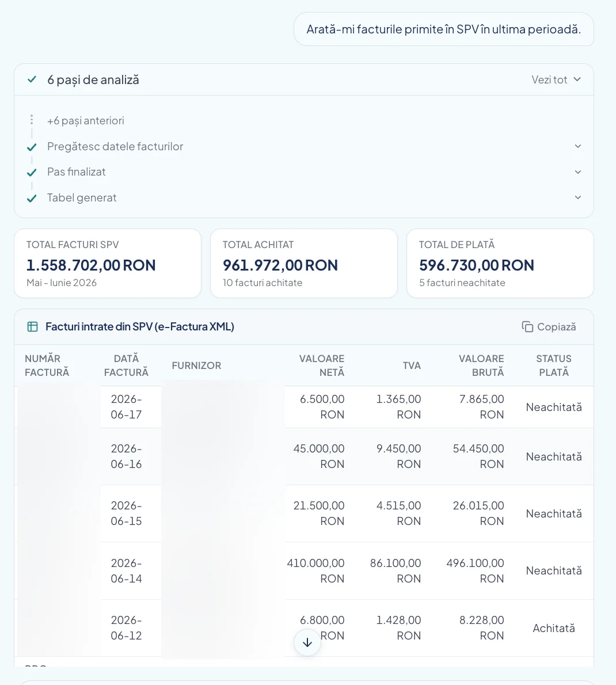
Task: Click the Achitată status in the 2026-06-12 row
Action: 554,628
